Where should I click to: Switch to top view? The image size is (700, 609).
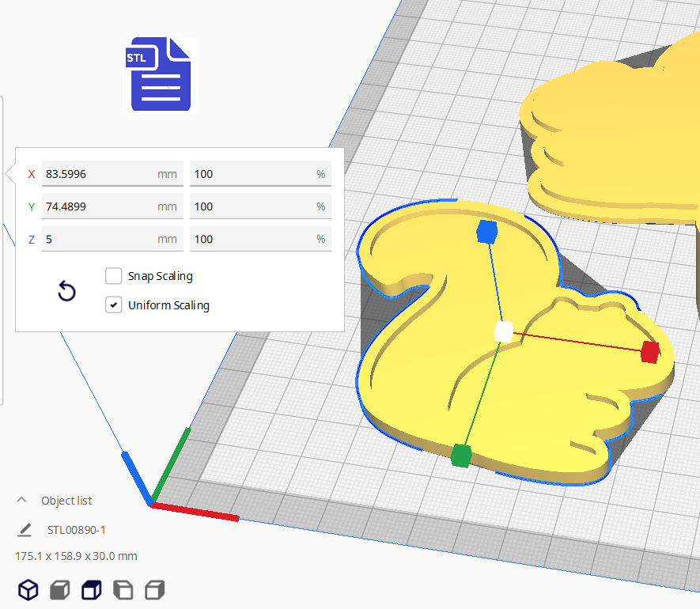point(90,590)
